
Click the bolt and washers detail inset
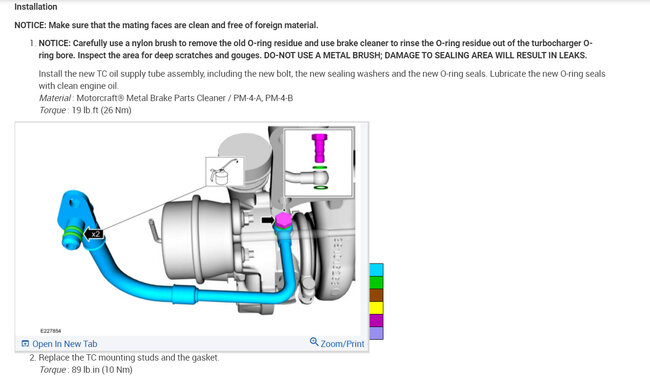coord(318,163)
